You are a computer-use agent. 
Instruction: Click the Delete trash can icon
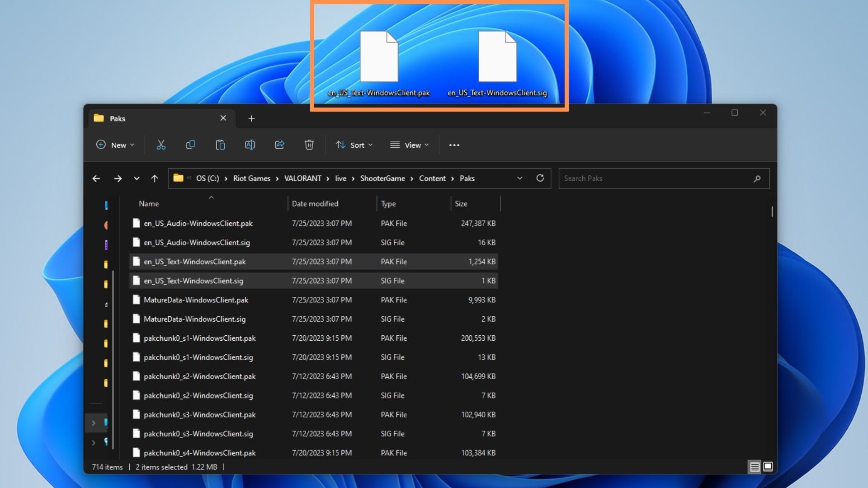(x=309, y=145)
